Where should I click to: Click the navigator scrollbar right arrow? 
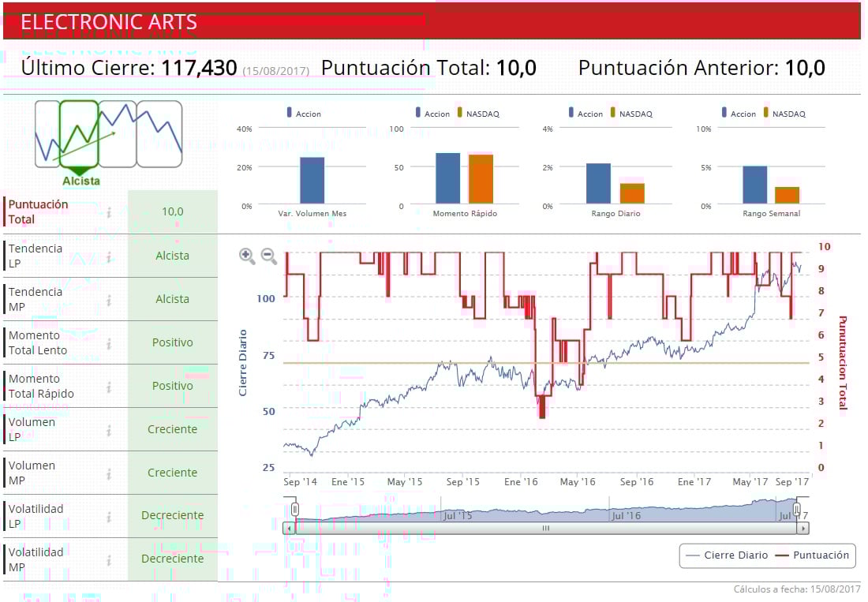pos(803,529)
